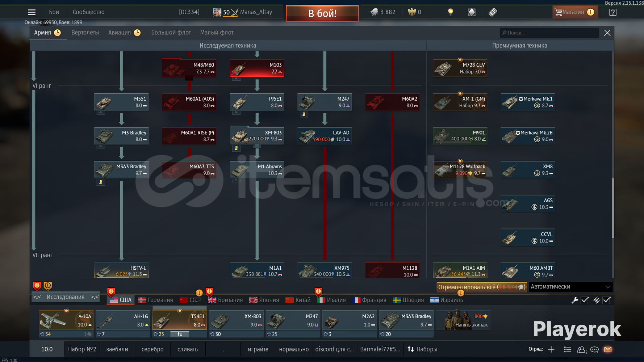Select the M1128 Wolfpack premium card
This screenshot has height=362, width=644.
460,170
